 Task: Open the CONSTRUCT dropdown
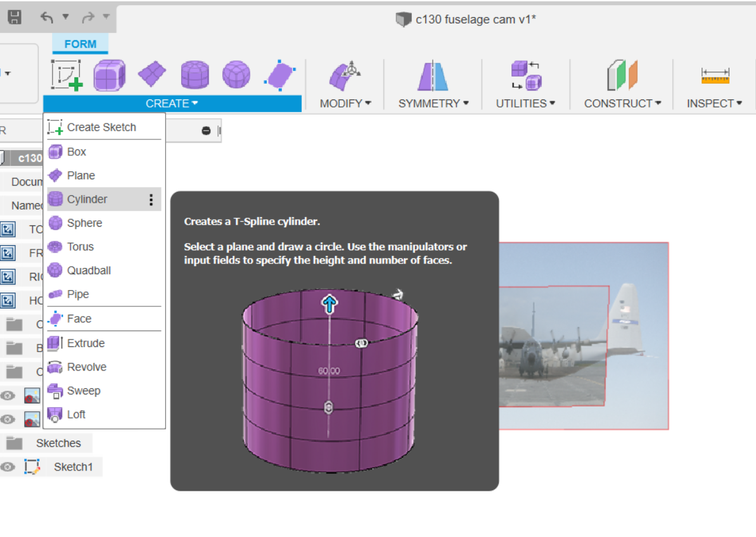click(x=622, y=103)
